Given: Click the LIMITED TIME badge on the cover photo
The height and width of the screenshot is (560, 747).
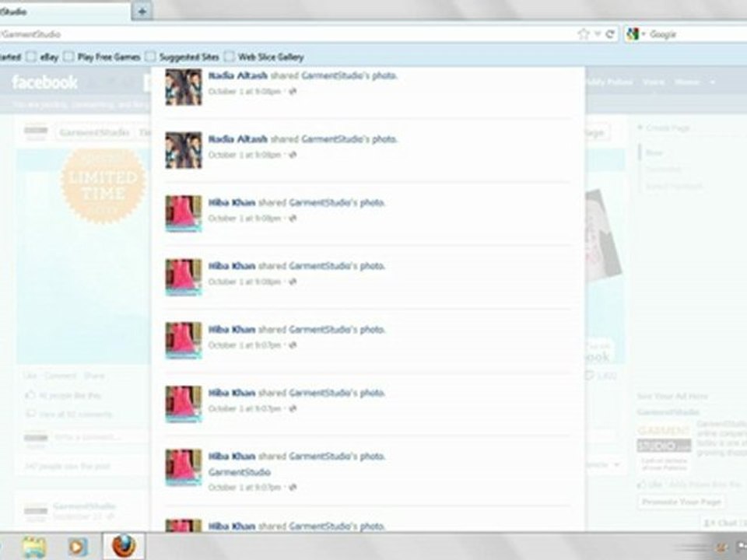Looking at the screenshot, I should [x=103, y=186].
